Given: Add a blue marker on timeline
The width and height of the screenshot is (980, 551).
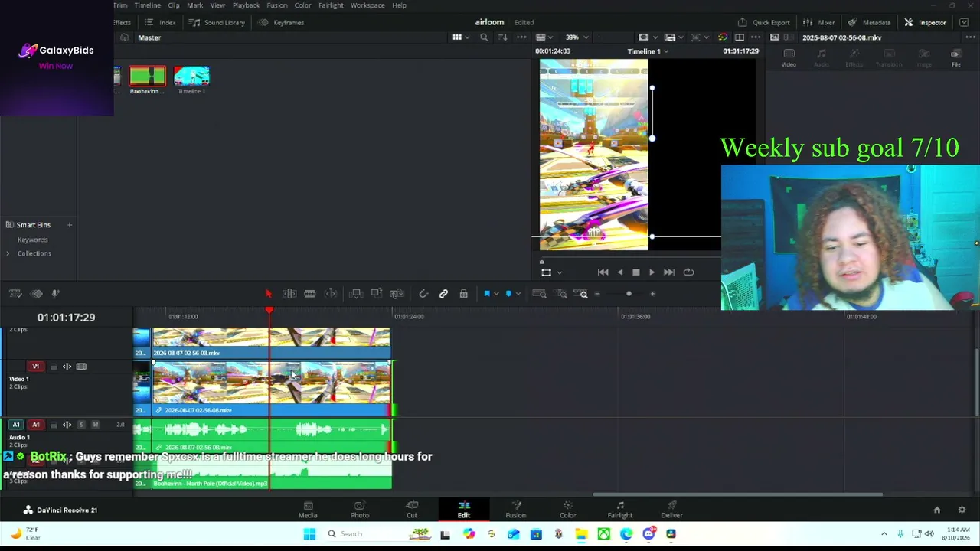Looking at the screenshot, I should (508, 294).
